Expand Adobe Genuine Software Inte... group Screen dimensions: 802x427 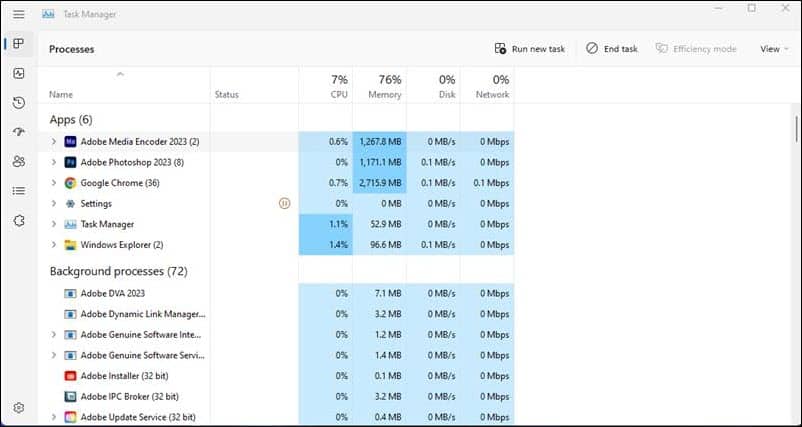pyautogui.click(x=54, y=335)
